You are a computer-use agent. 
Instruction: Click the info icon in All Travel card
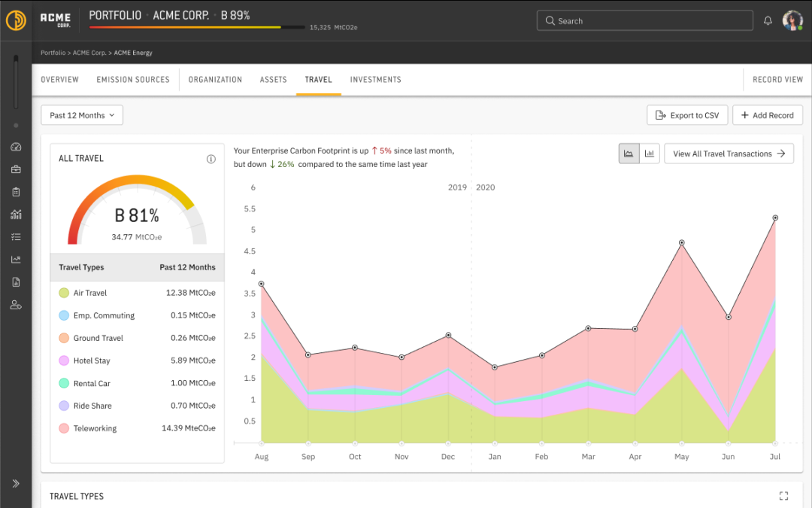pyautogui.click(x=211, y=159)
